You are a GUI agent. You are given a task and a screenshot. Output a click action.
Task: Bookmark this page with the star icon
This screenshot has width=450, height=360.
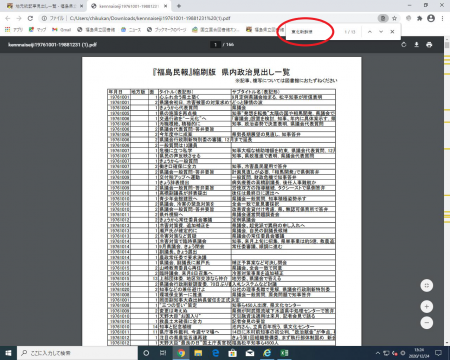click(394, 18)
